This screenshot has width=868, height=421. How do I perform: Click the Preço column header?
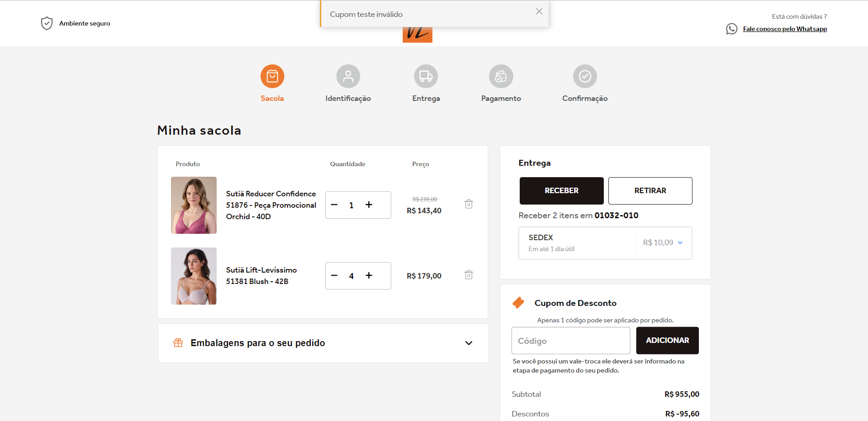421,164
